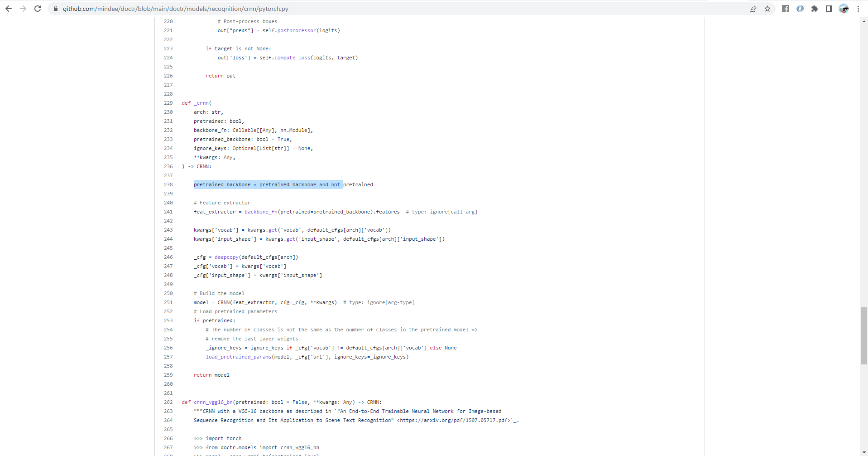Open the Chrome profile avatar menu
This screenshot has height=456, width=868.
(843, 8)
